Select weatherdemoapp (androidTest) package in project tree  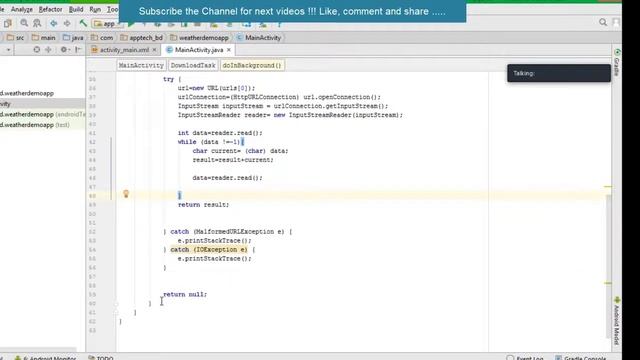(42, 114)
